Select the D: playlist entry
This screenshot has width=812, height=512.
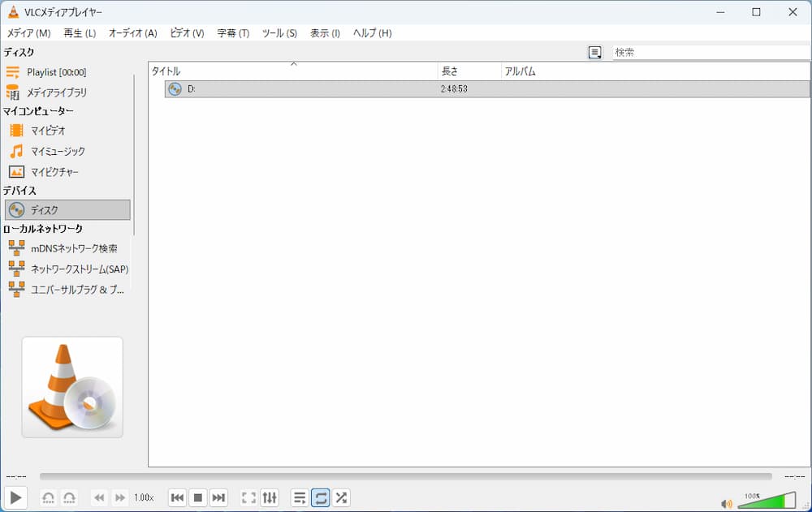486,89
